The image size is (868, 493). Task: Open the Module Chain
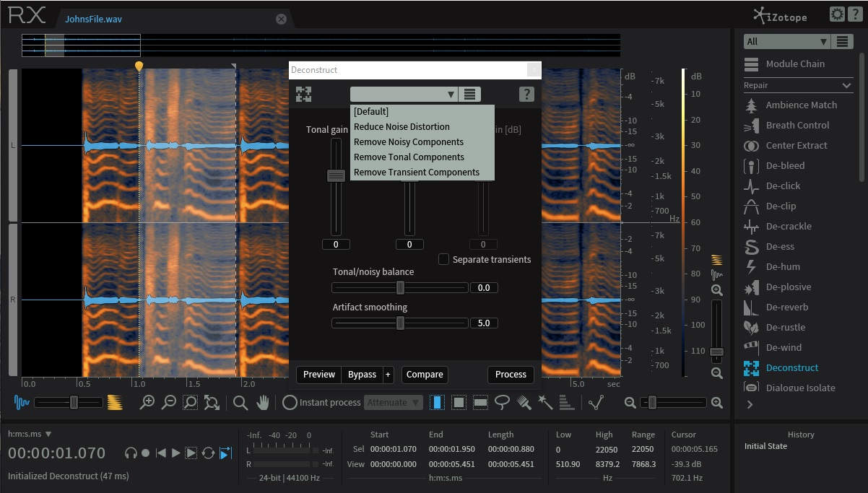click(x=784, y=64)
